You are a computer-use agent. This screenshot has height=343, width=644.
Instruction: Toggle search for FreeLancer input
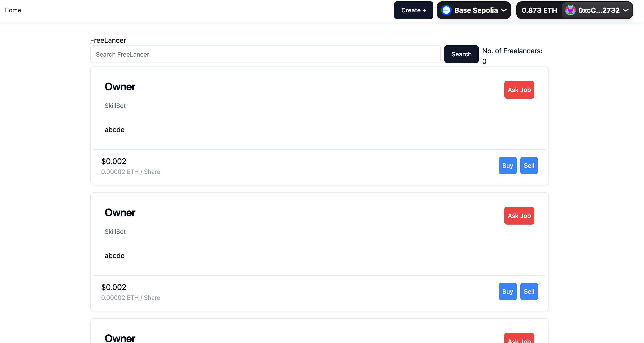[x=265, y=54]
